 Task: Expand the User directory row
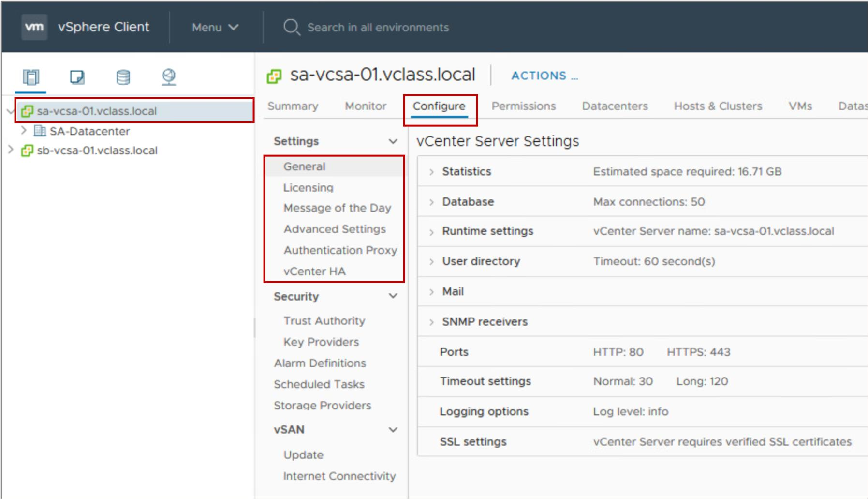click(x=431, y=262)
